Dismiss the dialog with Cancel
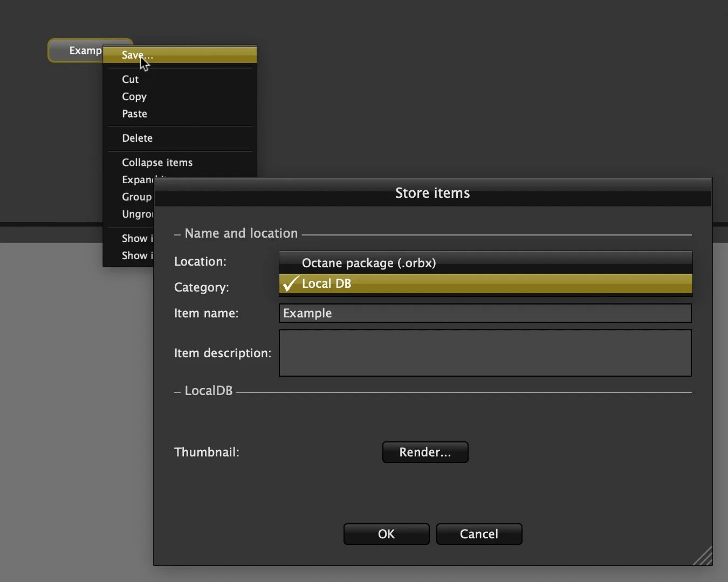Screen dimensions: 728x582 (x=478, y=534)
